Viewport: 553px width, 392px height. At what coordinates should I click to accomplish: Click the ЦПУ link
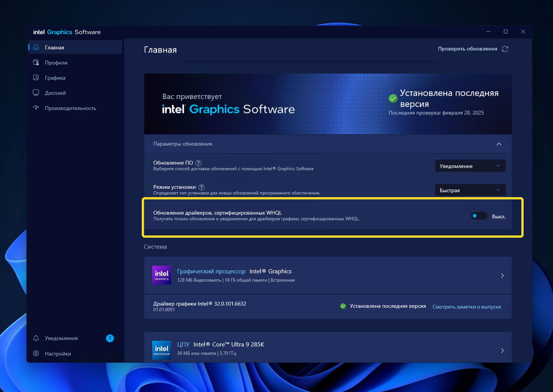click(x=183, y=344)
